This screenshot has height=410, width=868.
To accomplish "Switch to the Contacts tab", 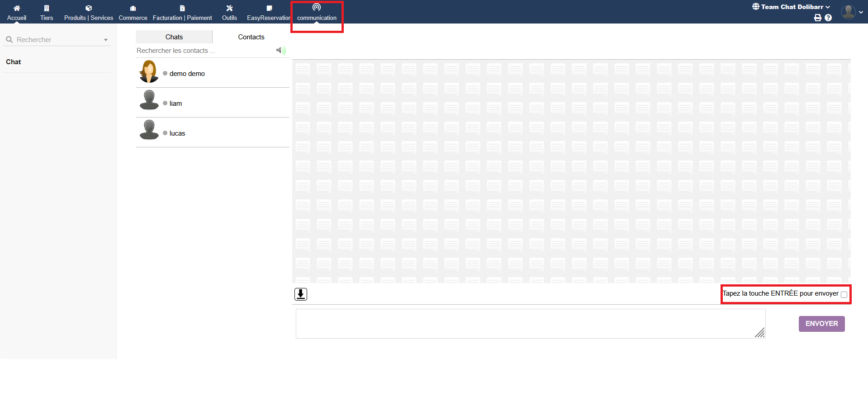I will [x=251, y=37].
